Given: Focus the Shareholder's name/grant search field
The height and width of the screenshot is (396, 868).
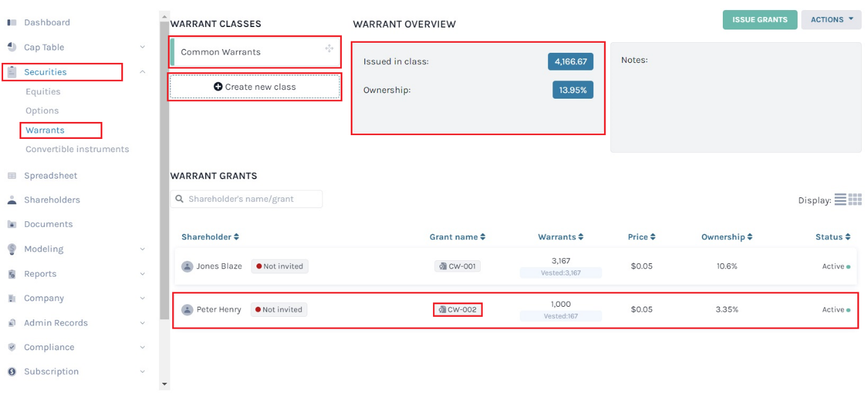Looking at the screenshot, I should point(246,199).
